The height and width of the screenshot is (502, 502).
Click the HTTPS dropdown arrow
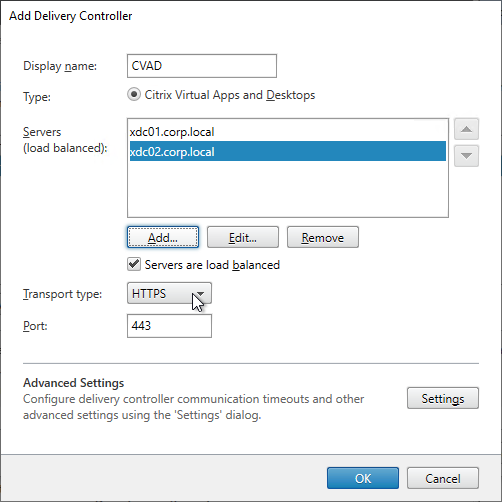pyautogui.click(x=200, y=293)
